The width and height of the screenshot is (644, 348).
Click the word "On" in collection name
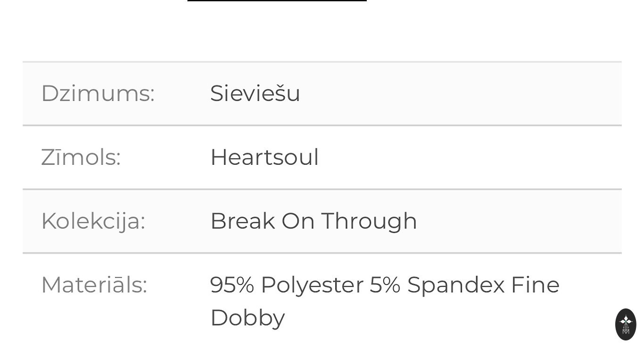[x=298, y=221]
